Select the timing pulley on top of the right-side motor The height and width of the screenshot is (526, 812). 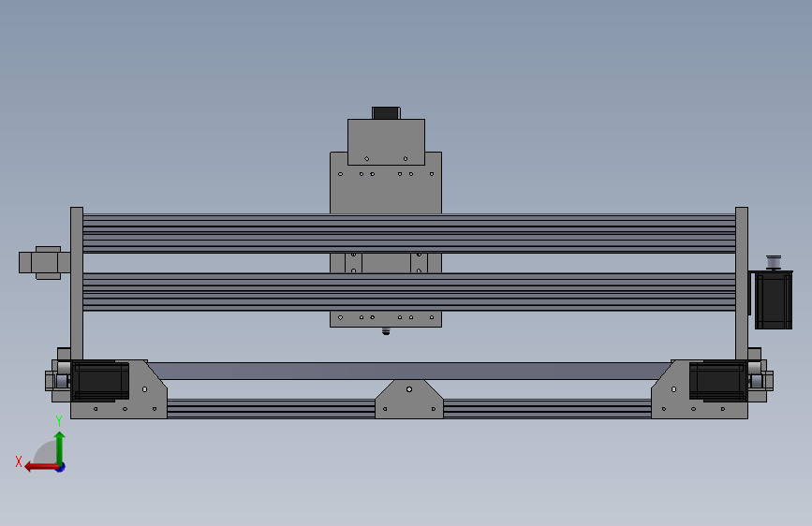click(x=774, y=262)
